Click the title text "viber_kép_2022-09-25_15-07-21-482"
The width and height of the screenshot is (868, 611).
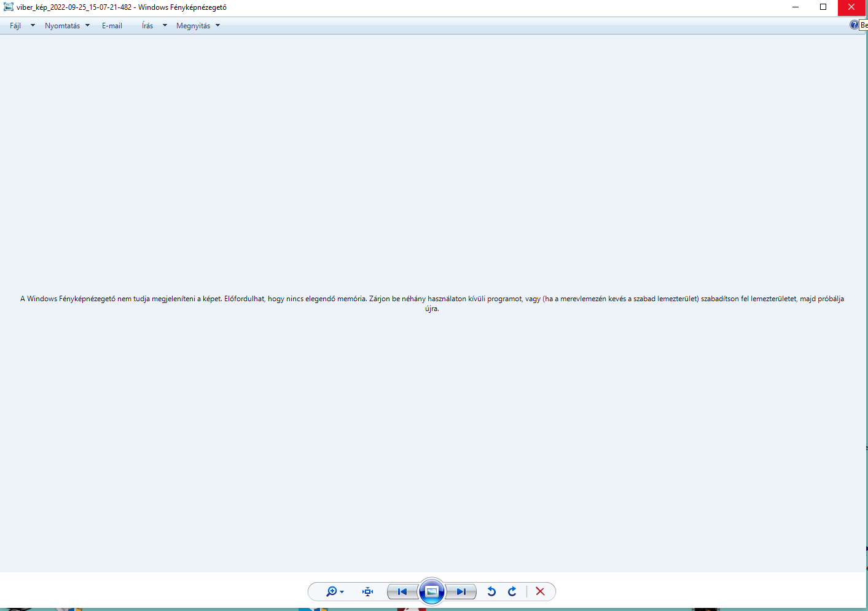click(x=74, y=7)
